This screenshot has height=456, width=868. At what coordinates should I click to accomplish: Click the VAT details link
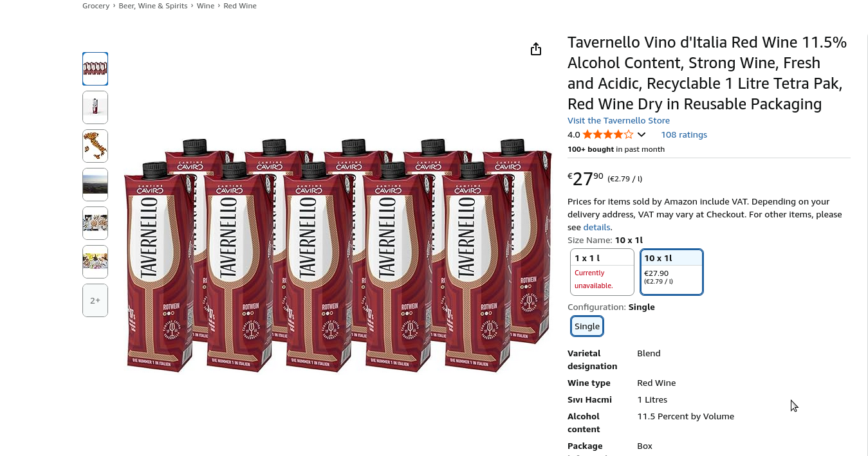coord(596,228)
